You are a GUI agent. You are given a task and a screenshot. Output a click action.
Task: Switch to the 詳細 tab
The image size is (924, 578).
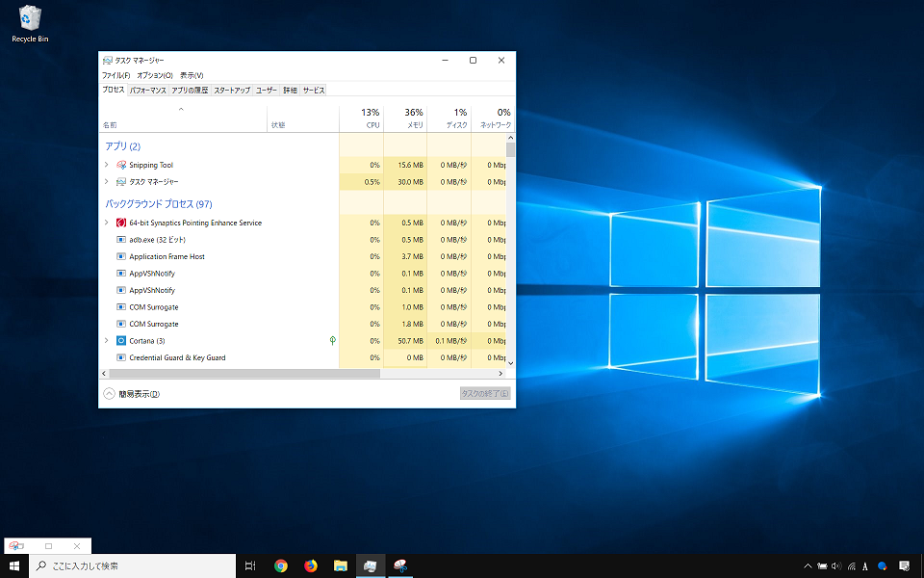tap(290, 91)
